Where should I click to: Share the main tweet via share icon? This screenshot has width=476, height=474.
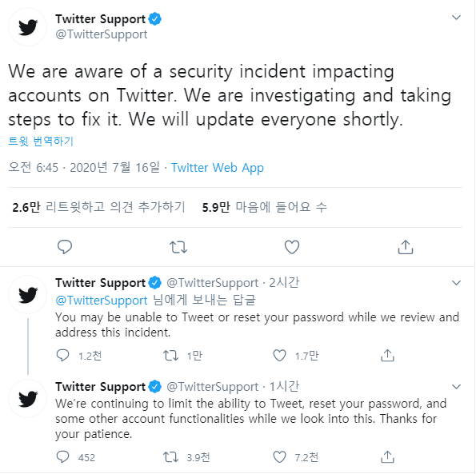pyautogui.click(x=406, y=247)
